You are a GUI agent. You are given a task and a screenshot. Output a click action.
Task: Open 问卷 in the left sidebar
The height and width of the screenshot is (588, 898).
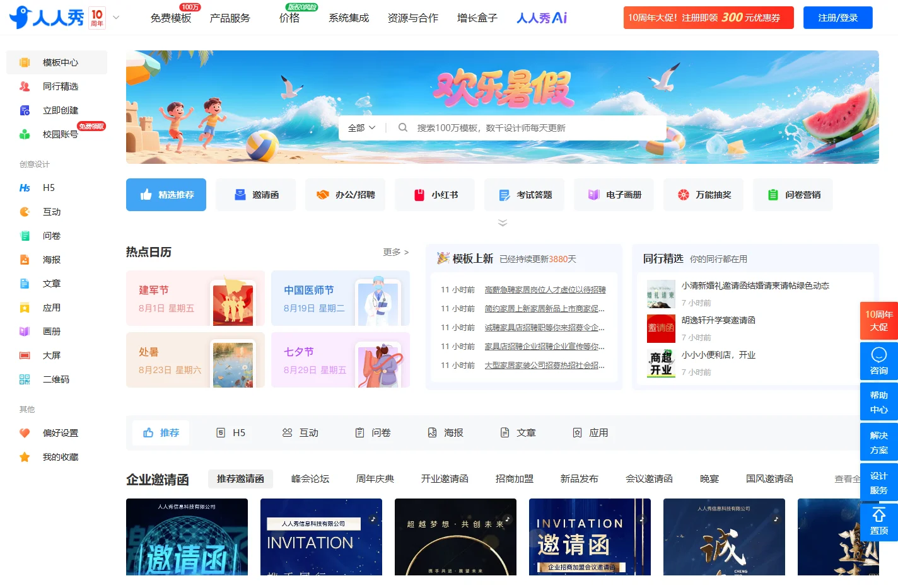point(57,236)
